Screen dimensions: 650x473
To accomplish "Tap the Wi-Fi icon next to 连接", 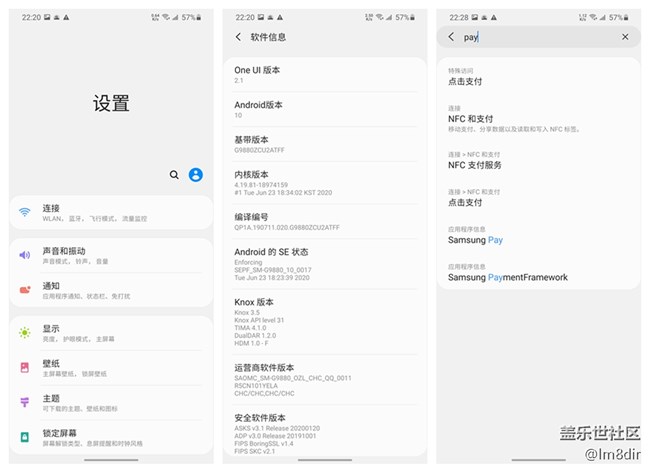I will coord(25,212).
